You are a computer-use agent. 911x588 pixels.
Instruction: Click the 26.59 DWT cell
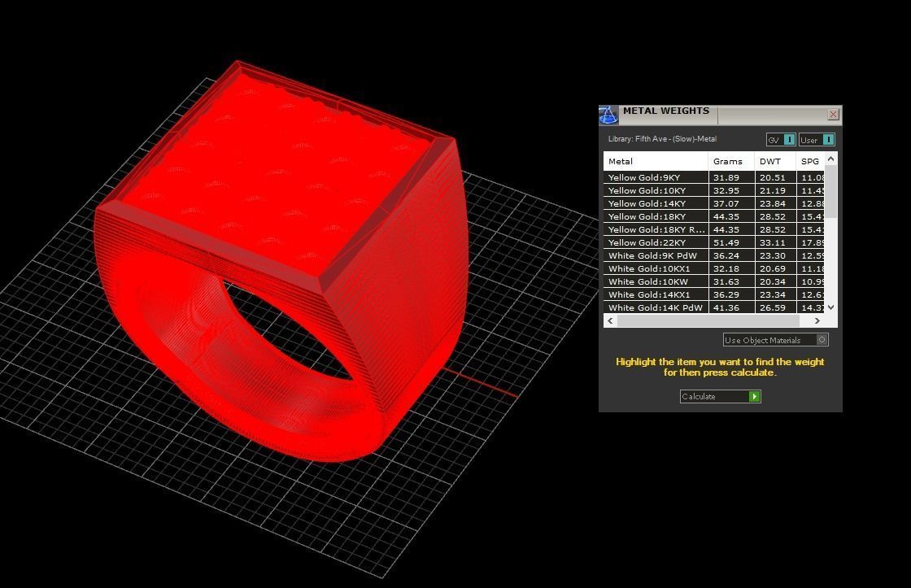tap(776, 307)
